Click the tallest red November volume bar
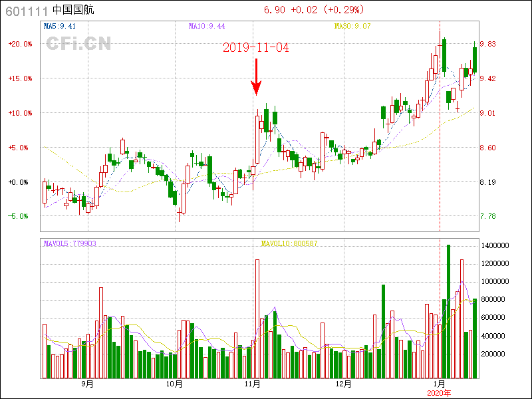This screenshot has height=399, width=532. [x=257, y=319]
